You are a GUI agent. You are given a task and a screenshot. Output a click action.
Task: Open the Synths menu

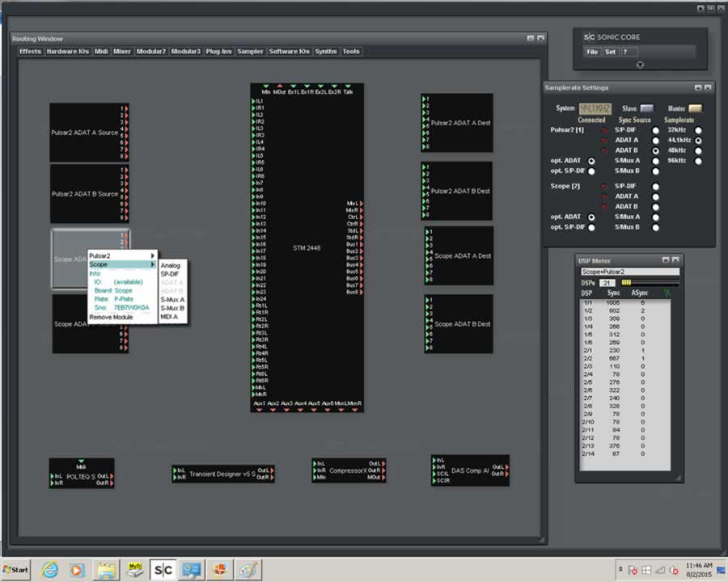[x=326, y=52]
